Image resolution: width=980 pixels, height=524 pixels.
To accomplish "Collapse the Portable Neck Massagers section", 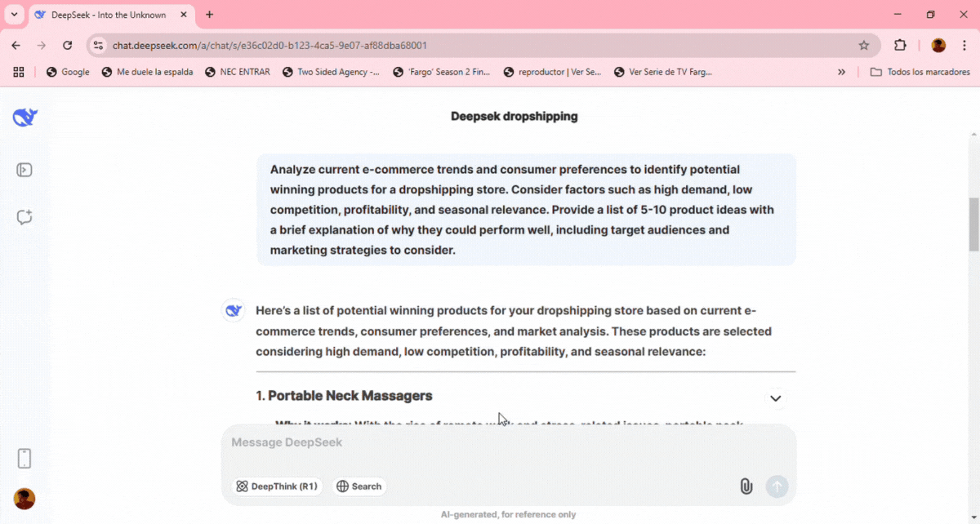I will click(775, 397).
